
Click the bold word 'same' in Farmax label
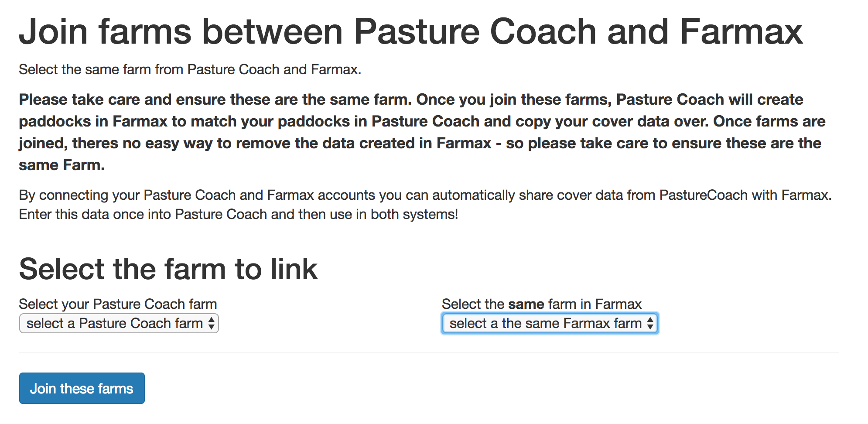pos(526,304)
